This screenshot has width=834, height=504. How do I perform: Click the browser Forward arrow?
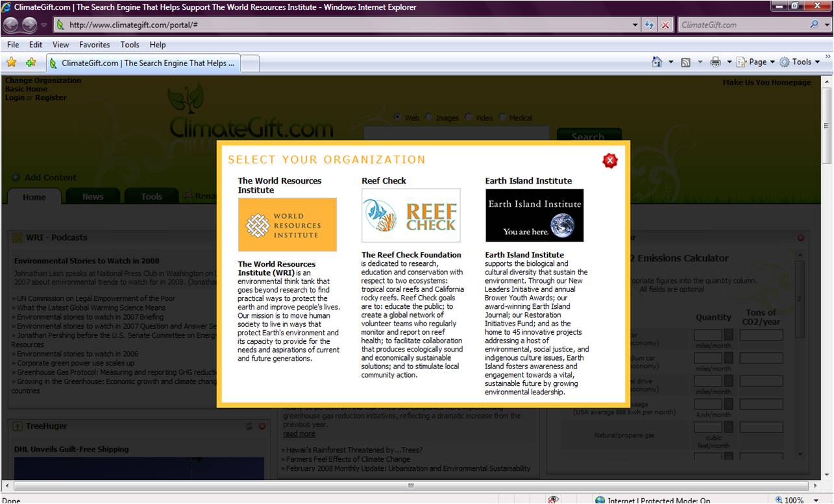click(30, 25)
